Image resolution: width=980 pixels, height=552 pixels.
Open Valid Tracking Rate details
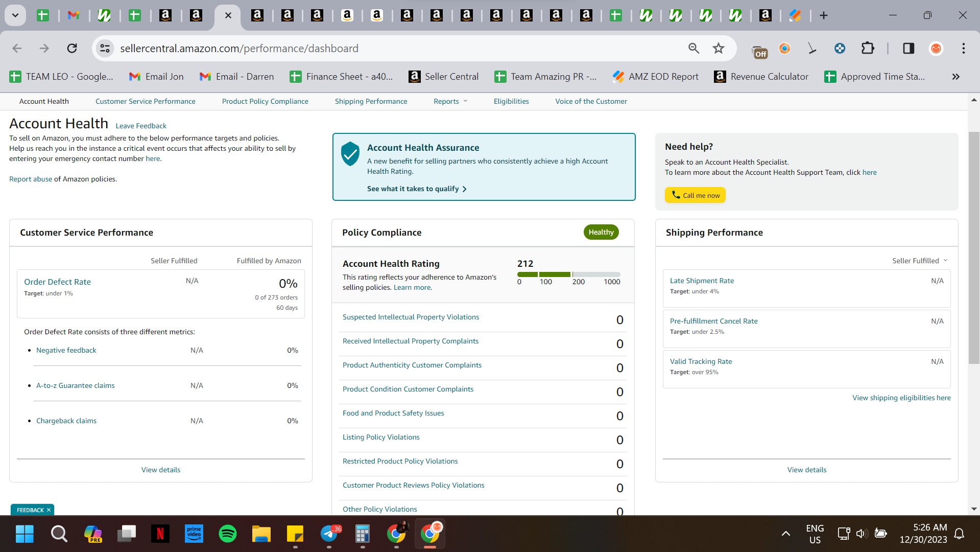tap(701, 361)
